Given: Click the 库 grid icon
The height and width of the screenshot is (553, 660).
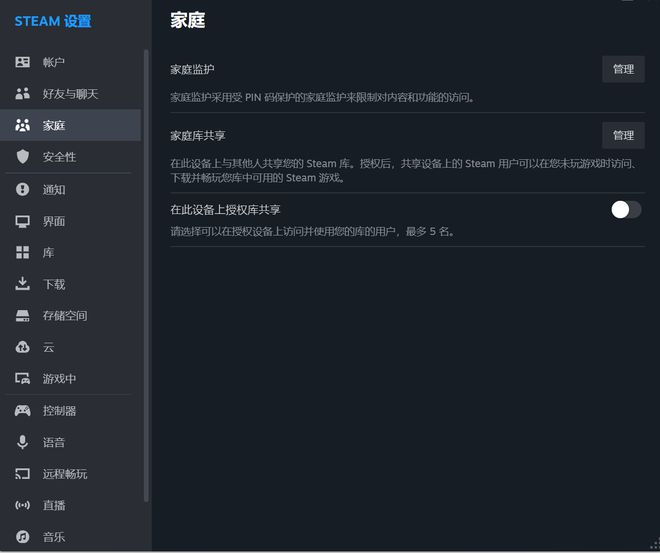Looking at the screenshot, I should (22, 253).
